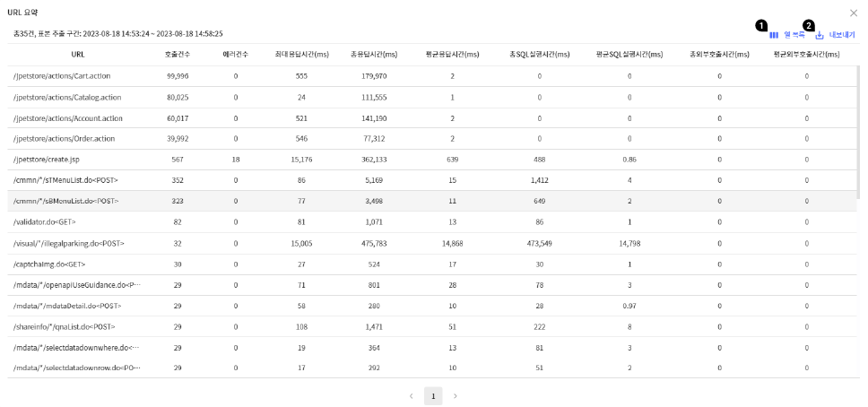Select page 1 in pagination
The image size is (868, 407).
click(433, 395)
